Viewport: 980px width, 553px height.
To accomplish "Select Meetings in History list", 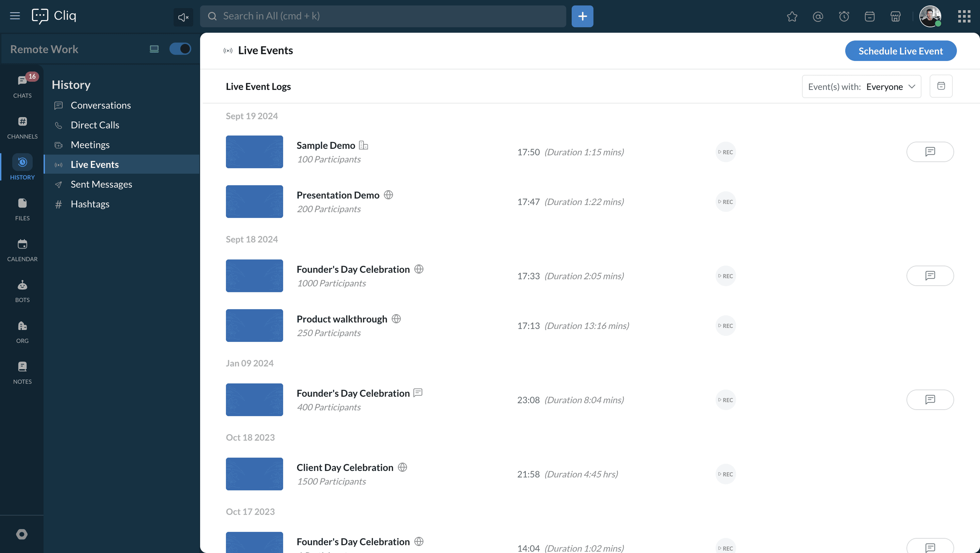I will [x=90, y=145].
